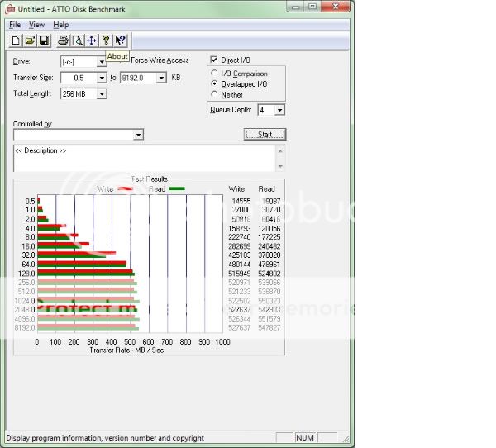Viewport: 496px width, 448px height.
Task: Click write value 515949 for 128.0
Action: [x=240, y=274]
